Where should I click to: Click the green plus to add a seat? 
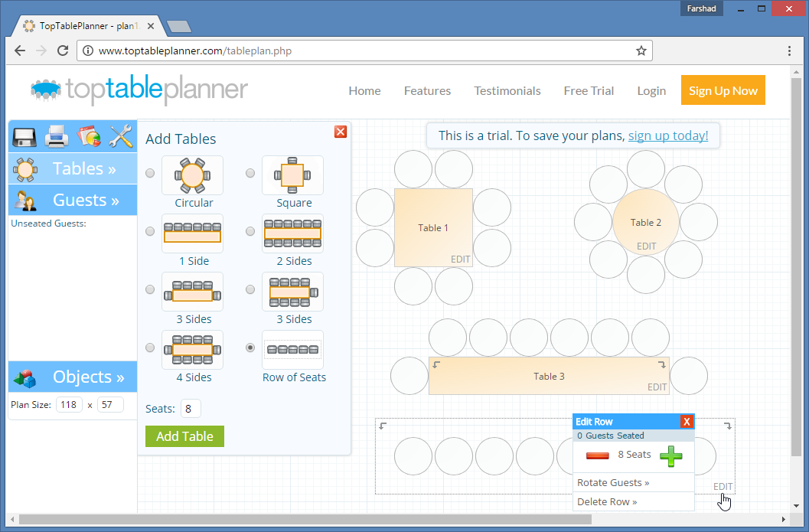670,456
